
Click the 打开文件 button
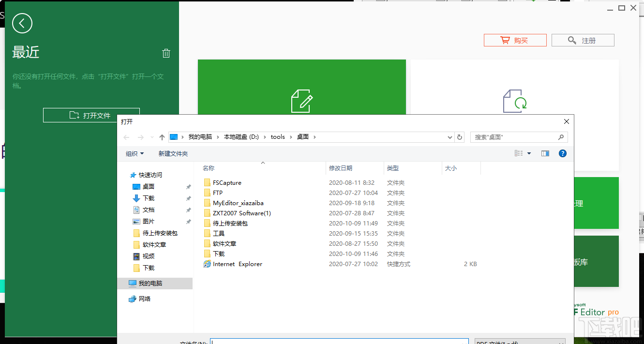[x=91, y=115]
